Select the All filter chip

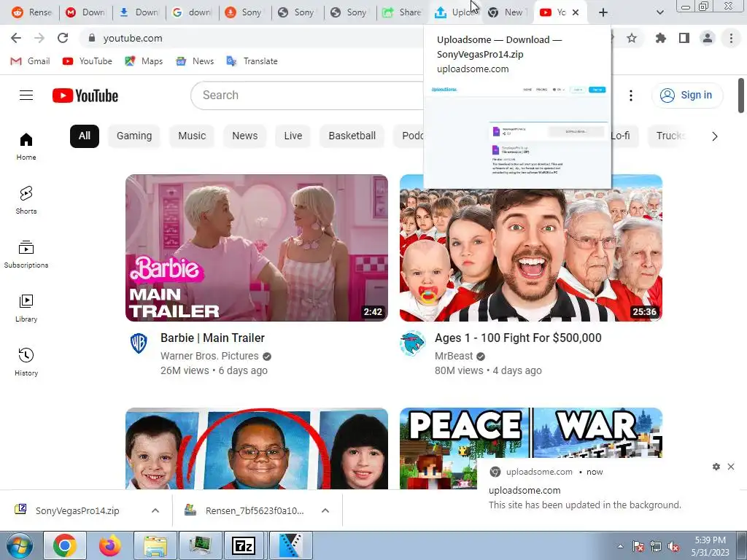(x=85, y=136)
